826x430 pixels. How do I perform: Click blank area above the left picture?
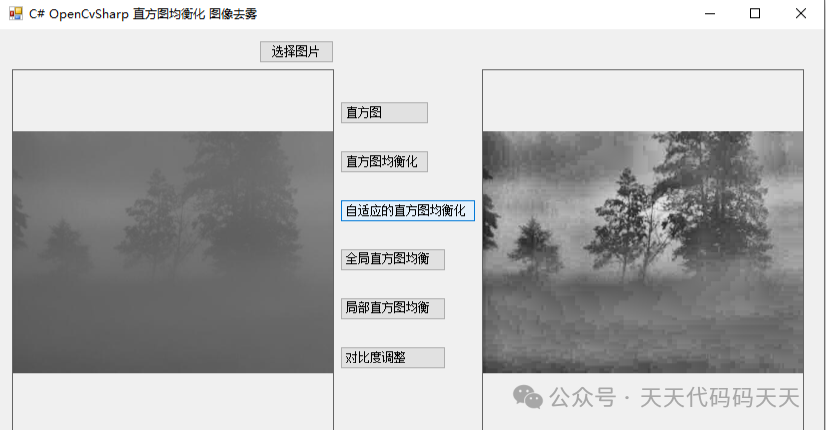[173, 101]
